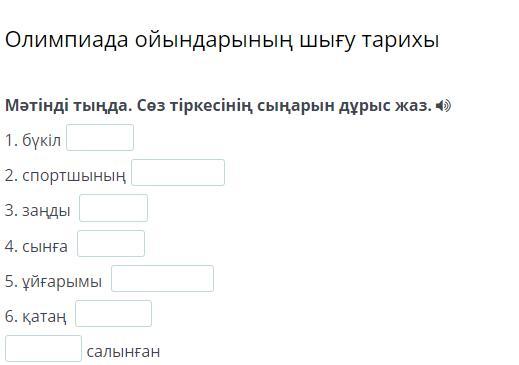Click the input field after 'бүкіл'
519x365 pixels.
click(x=100, y=137)
